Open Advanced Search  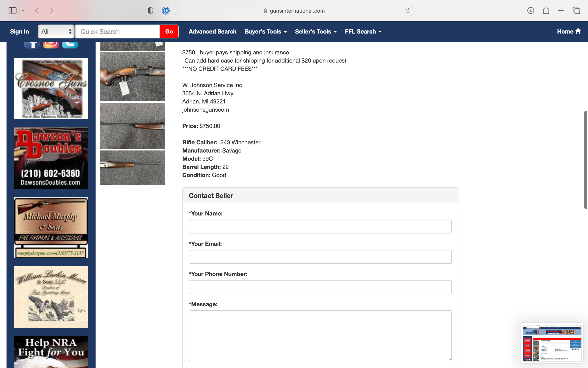click(x=212, y=32)
